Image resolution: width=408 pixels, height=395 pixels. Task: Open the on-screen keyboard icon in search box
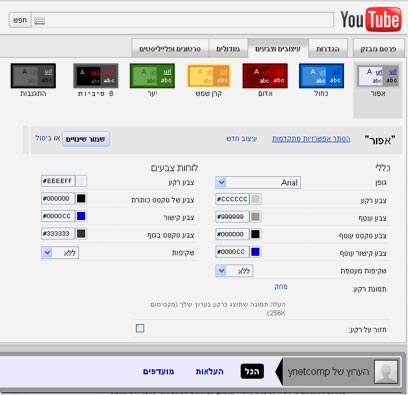click(39, 21)
